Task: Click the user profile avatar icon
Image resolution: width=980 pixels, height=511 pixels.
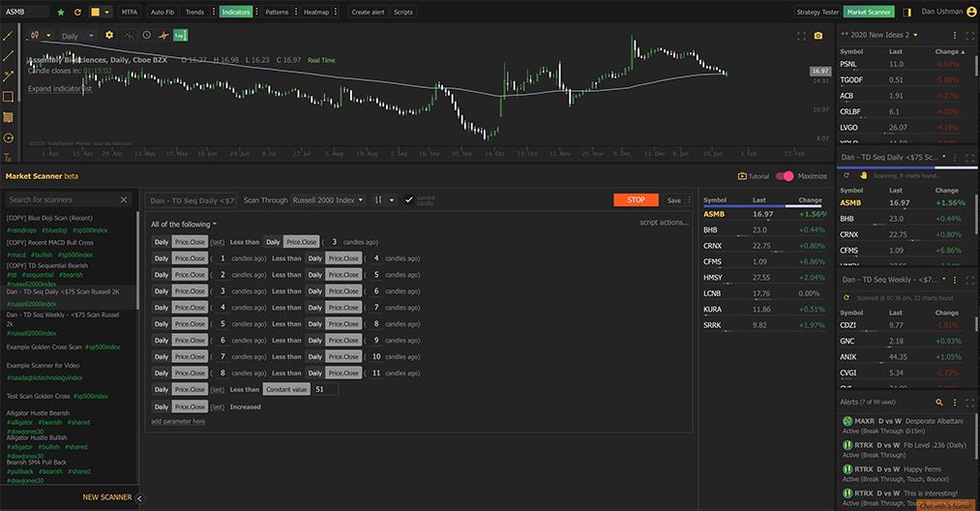Action: (x=971, y=12)
